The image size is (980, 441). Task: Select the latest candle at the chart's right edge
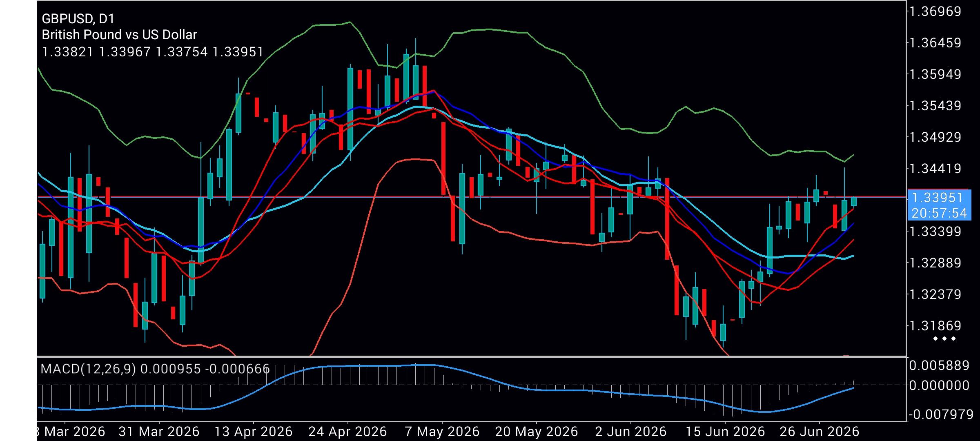click(853, 201)
